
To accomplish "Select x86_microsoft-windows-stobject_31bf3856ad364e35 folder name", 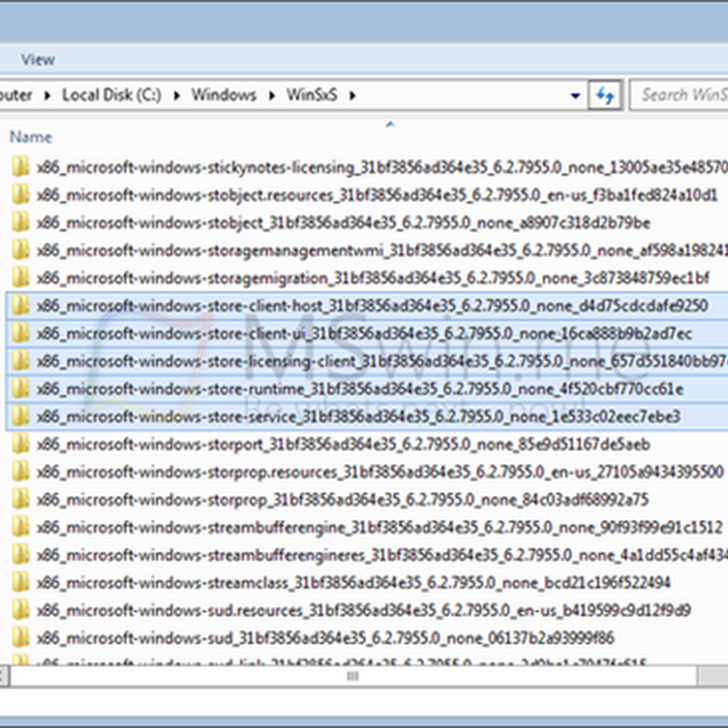I will pyautogui.click(x=344, y=223).
